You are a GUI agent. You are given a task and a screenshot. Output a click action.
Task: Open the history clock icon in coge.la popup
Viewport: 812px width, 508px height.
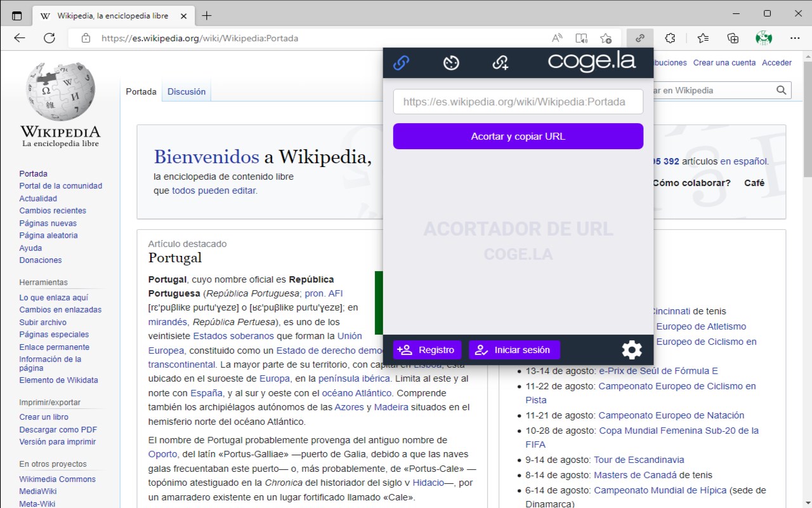[451, 62]
